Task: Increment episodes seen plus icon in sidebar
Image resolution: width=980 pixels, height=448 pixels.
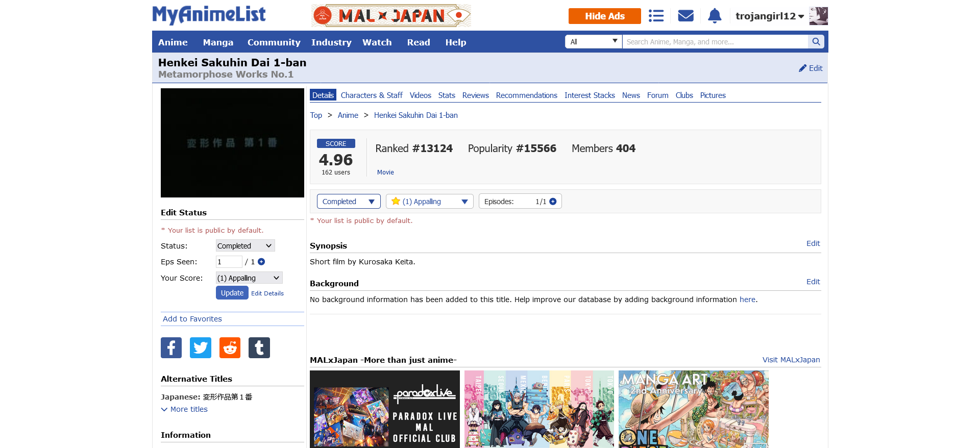Action: 261,262
